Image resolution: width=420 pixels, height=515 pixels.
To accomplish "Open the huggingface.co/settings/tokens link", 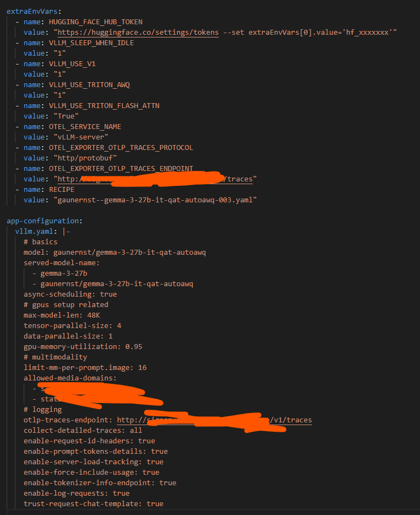I will pyautogui.click(x=138, y=32).
